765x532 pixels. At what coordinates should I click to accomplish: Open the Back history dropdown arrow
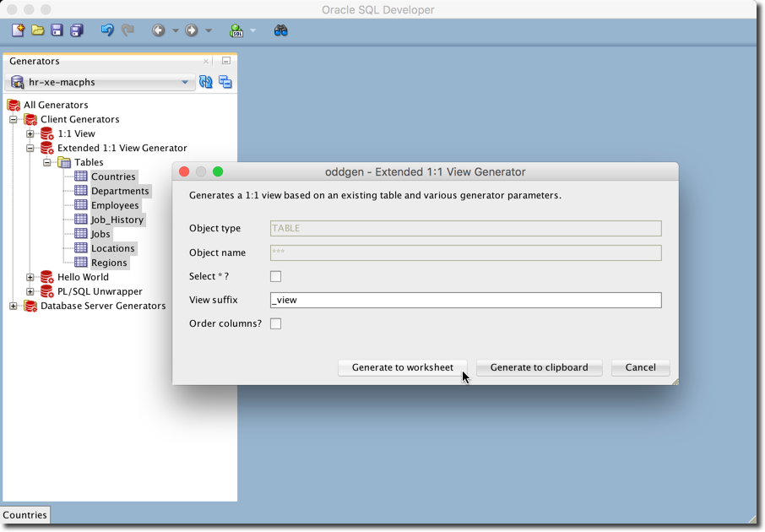pos(175,30)
